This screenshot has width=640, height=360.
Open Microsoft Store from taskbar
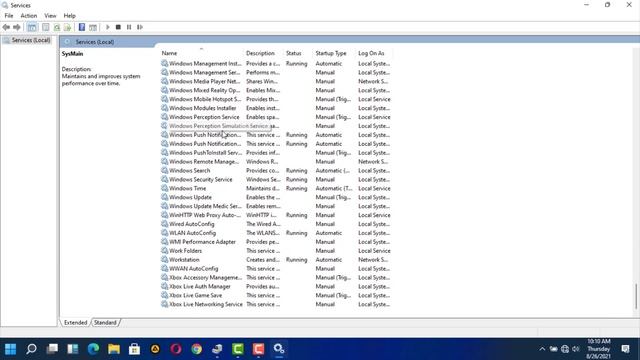click(134, 349)
